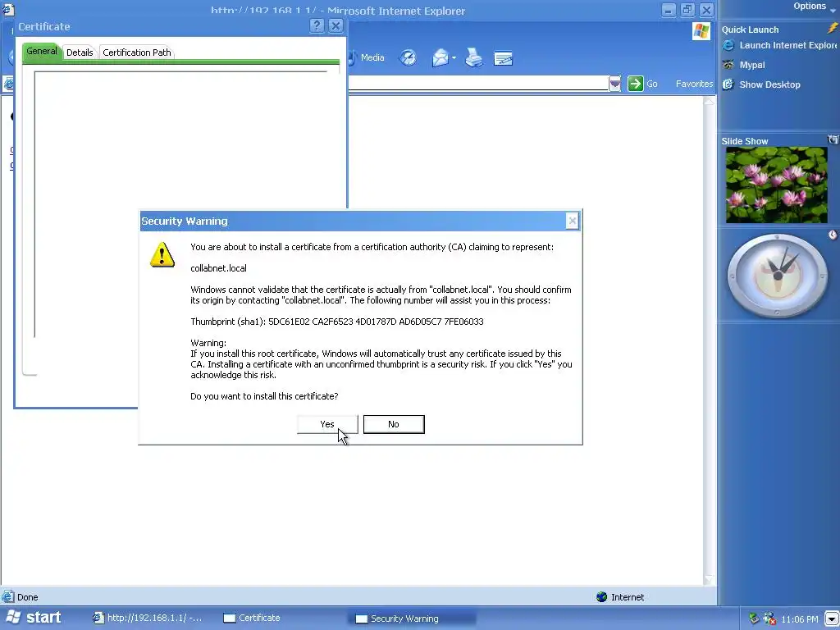Click the Print icon in IE toolbar

473,57
